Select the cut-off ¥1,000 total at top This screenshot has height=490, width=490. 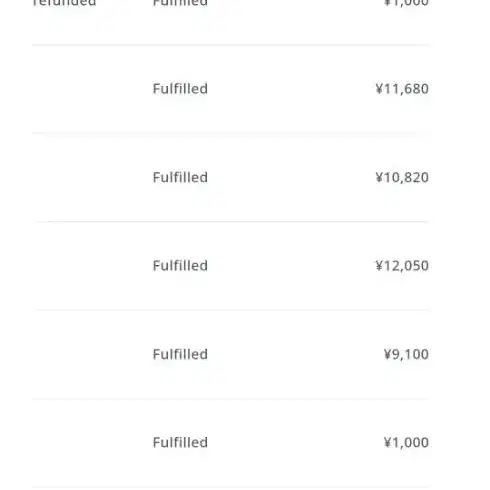point(406,3)
